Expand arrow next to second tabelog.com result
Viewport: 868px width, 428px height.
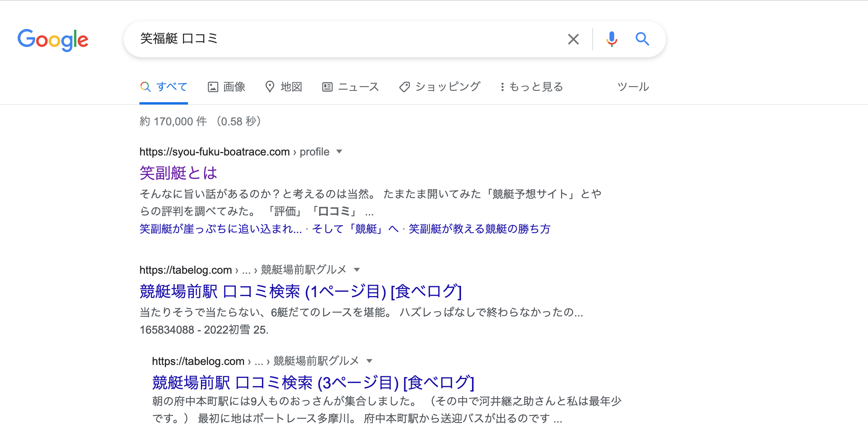coord(369,361)
